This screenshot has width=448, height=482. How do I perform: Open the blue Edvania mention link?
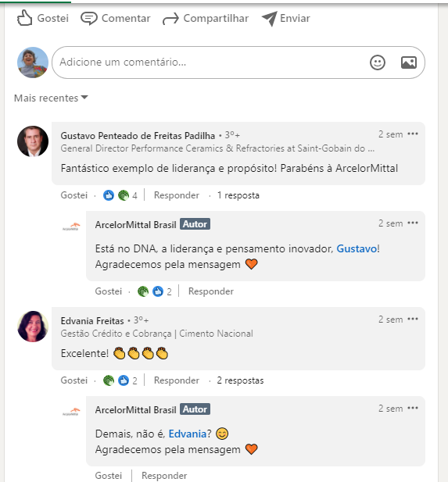(x=188, y=434)
